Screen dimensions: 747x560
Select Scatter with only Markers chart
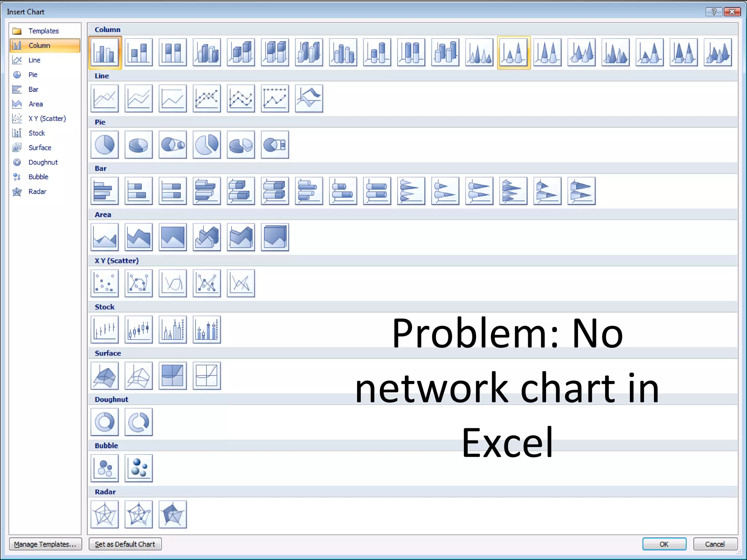(x=105, y=283)
